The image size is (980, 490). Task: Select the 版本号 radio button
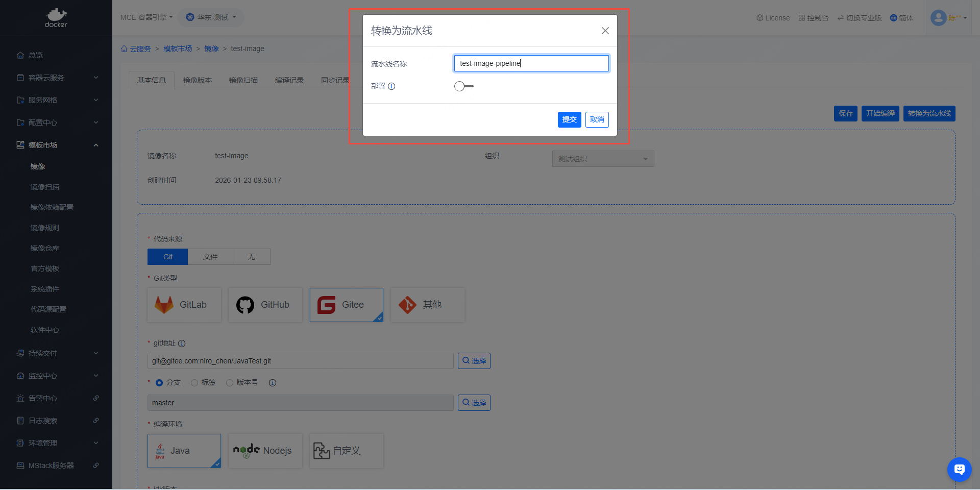point(230,383)
